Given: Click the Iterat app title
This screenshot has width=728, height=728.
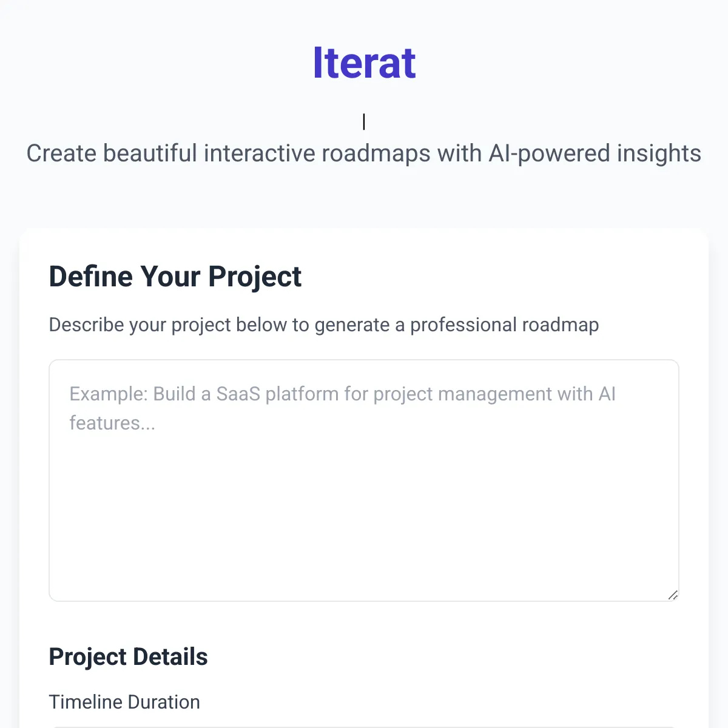Looking at the screenshot, I should tap(364, 62).
